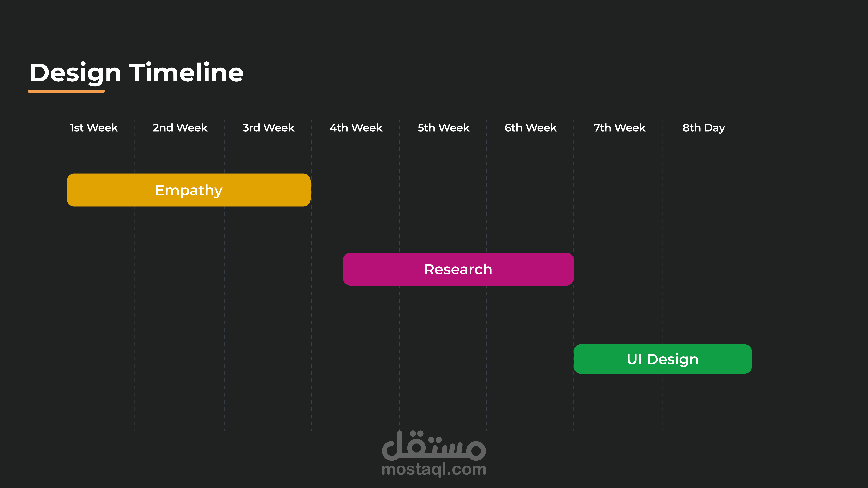Click the word Research on magenta bar

point(458,269)
